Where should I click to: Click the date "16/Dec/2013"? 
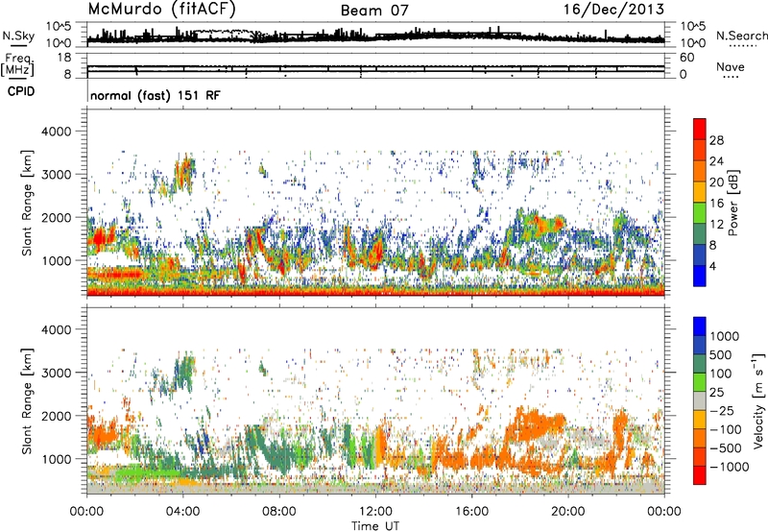coord(614,10)
